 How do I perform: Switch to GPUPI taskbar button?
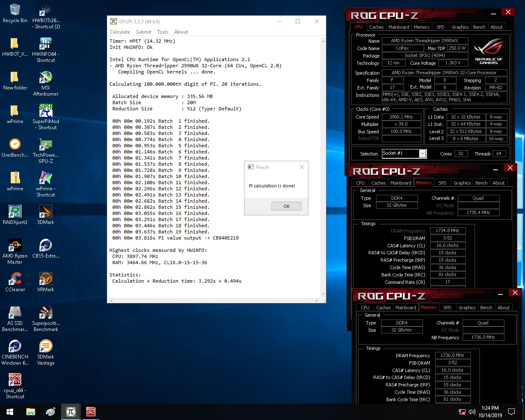click(71, 412)
